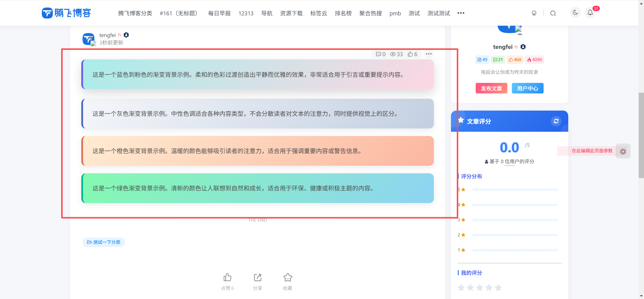Image resolution: width=644 pixels, height=299 pixels.
Task: Click the 用户中心 button
Action: point(527,88)
